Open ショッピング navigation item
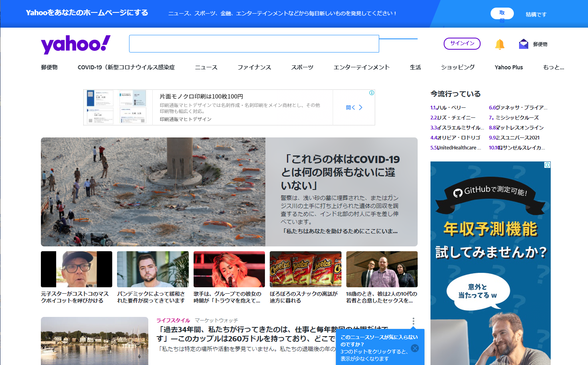Image resolution: width=588 pixels, height=365 pixels. point(458,67)
